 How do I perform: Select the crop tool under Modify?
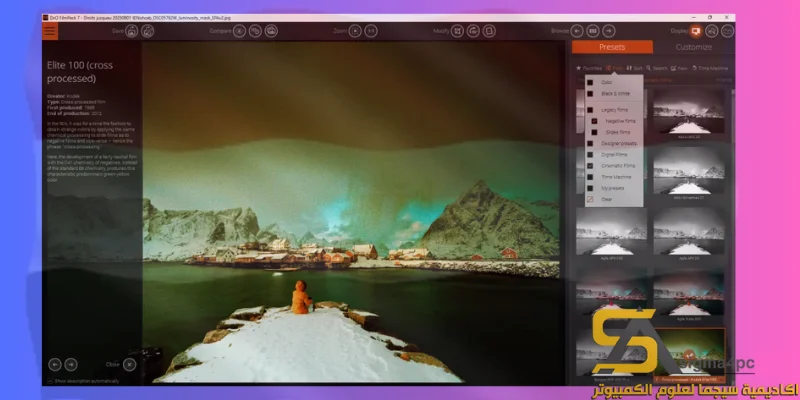[458, 31]
